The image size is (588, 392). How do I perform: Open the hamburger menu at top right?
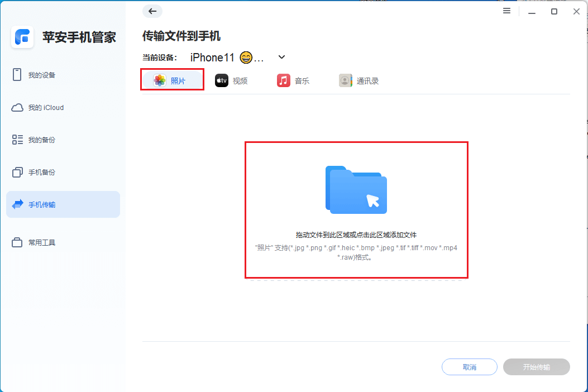[506, 11]
